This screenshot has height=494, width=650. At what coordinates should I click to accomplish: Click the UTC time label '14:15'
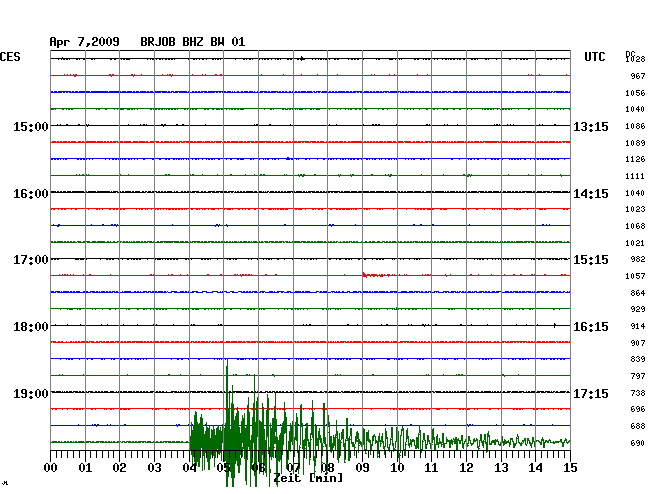click(591, 194)
